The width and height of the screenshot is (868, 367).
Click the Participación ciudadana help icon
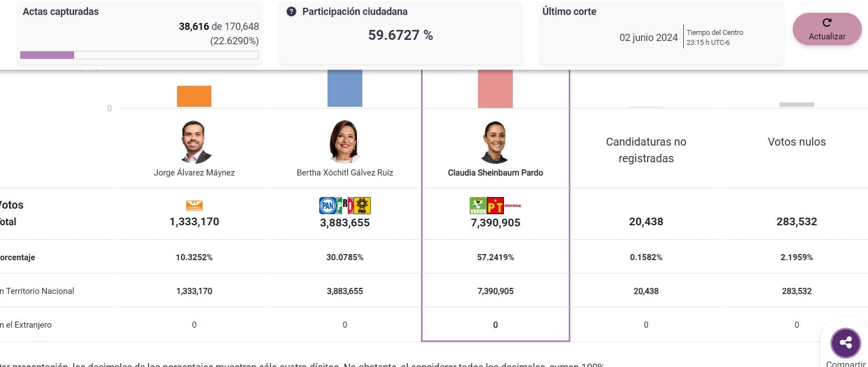(x=292, y=12)
